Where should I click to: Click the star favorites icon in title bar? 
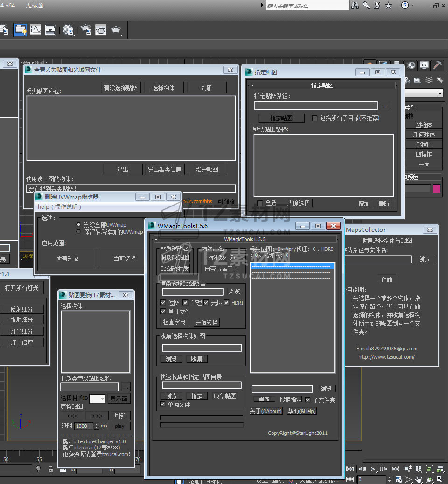pos(388,5)
